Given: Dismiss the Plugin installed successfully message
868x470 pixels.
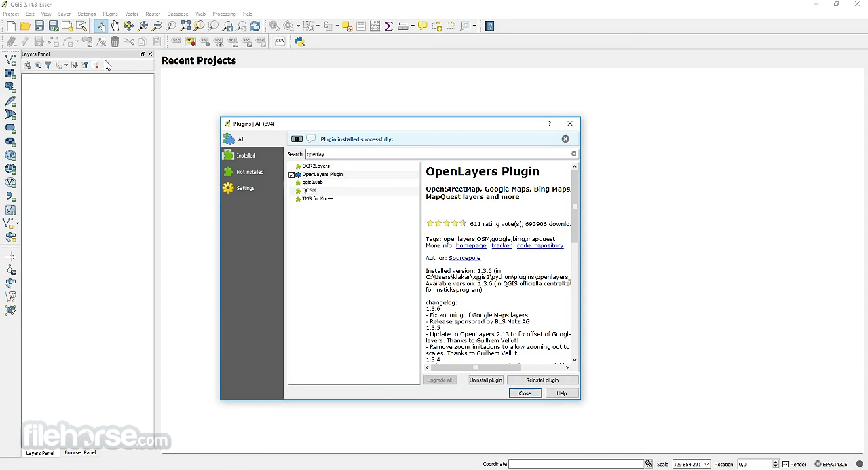Looking at the screenshot, I should (565, 139).
